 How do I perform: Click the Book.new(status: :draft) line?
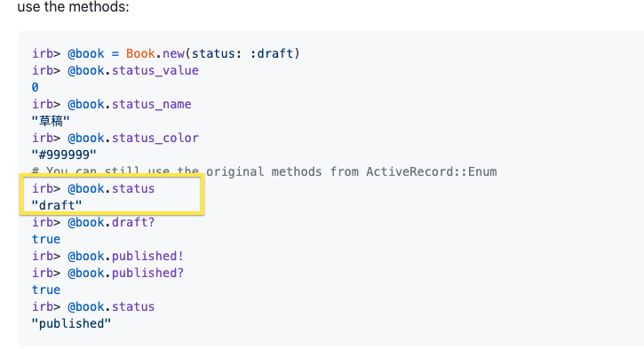coord(166,53)
